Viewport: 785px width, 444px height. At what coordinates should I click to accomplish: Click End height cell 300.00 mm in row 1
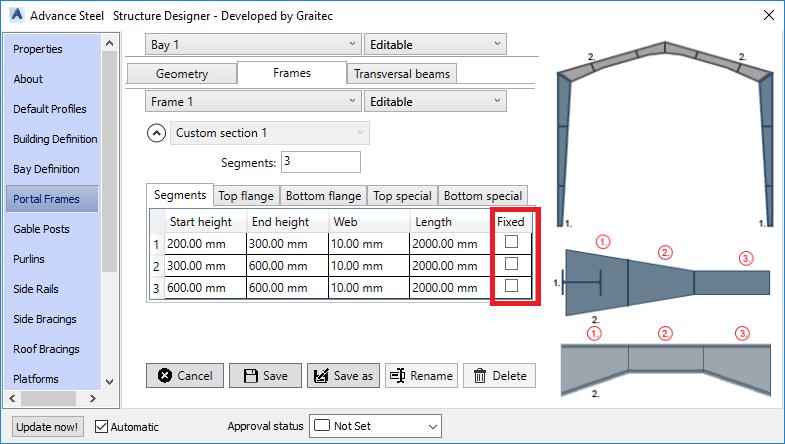point(287,244)
